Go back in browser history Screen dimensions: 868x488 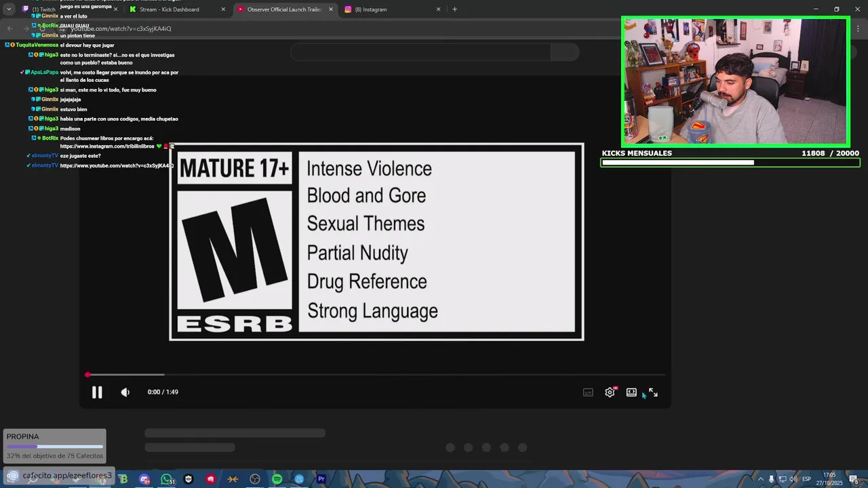click(9, 28)
